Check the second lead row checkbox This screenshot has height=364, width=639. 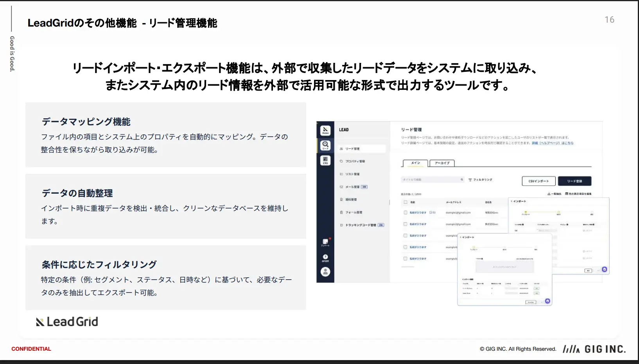(406, 224)
